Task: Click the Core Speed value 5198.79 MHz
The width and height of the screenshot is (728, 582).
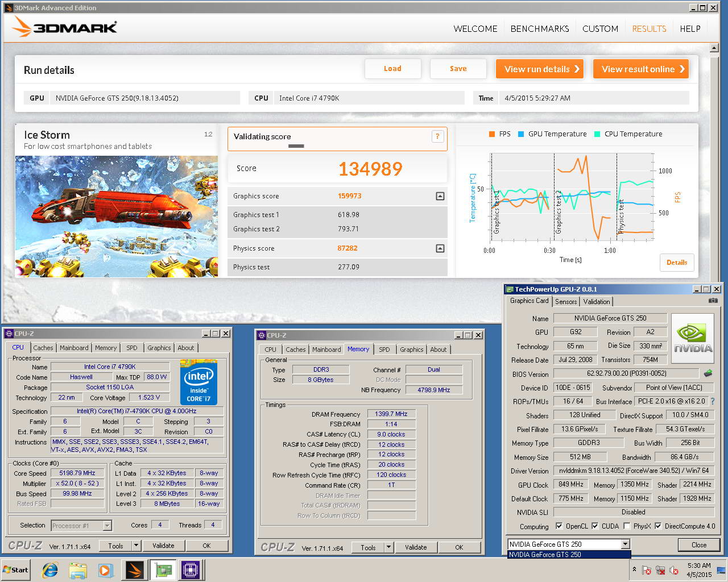Action: point(77,473)
